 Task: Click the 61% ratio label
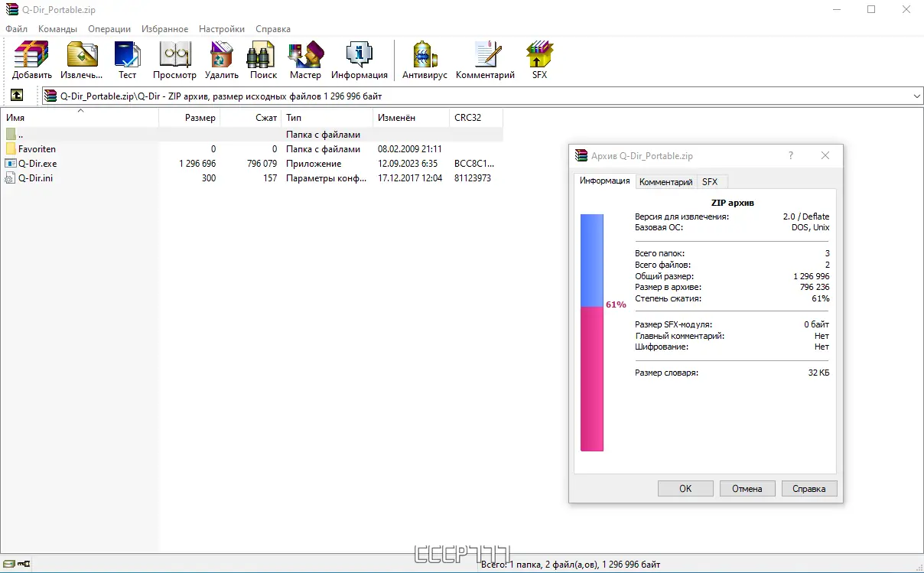616,304
